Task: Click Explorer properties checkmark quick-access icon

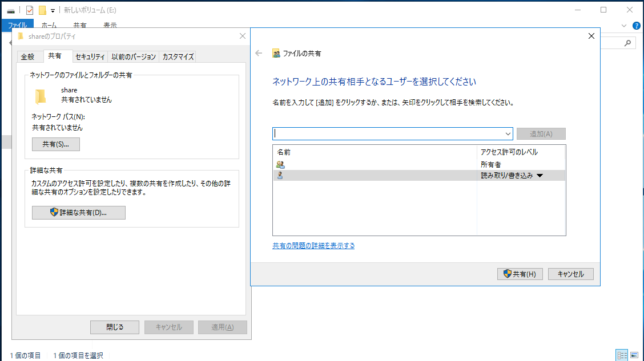Action: (30, 10)
